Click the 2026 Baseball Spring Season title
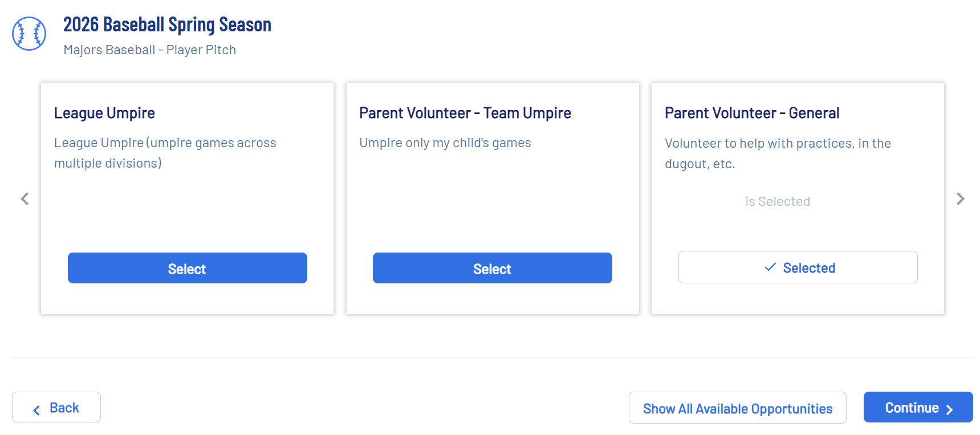980x435 pixels. point(167,25)
